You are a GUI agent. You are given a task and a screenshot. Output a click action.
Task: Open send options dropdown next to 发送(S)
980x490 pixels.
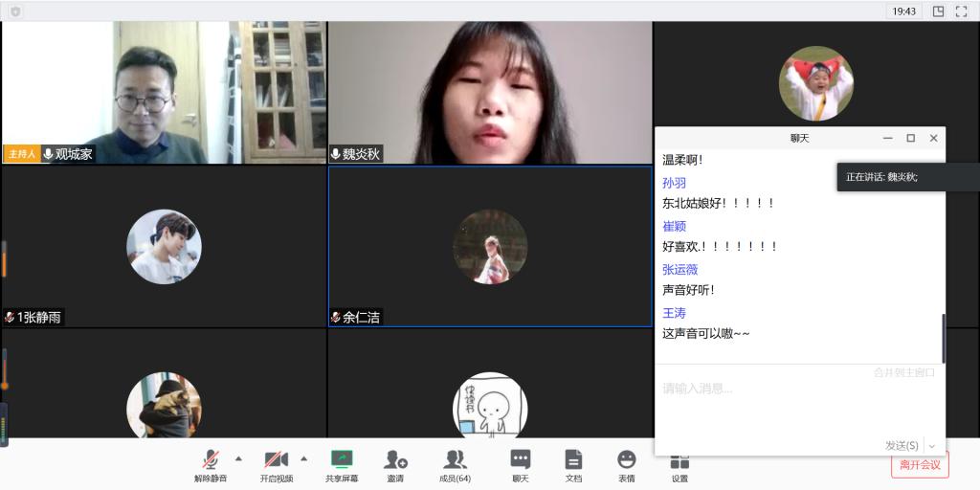click(x=933, y=446)
